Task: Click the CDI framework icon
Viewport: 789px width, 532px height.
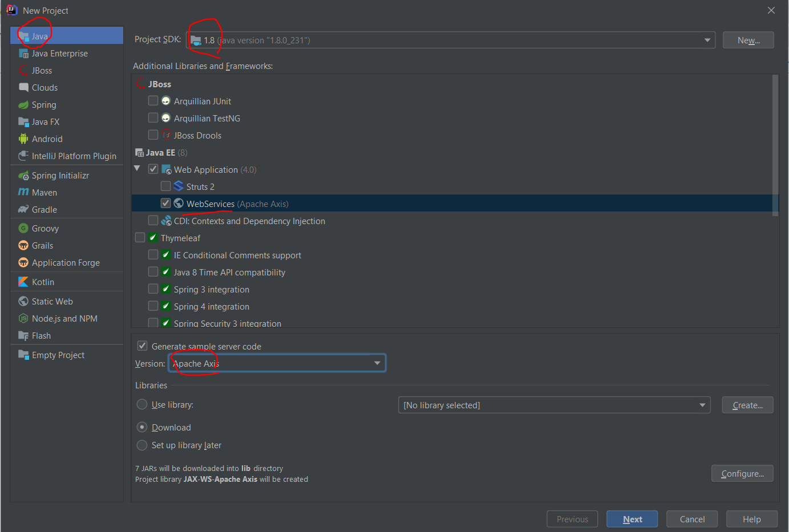Action: pos(166,221)
